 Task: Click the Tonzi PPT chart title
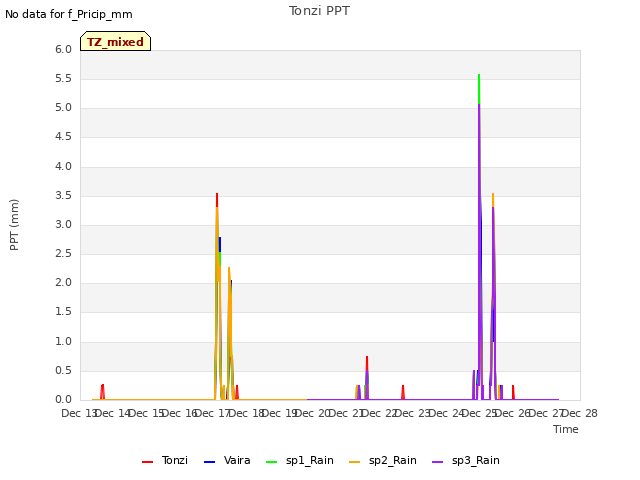click(319, 11)
